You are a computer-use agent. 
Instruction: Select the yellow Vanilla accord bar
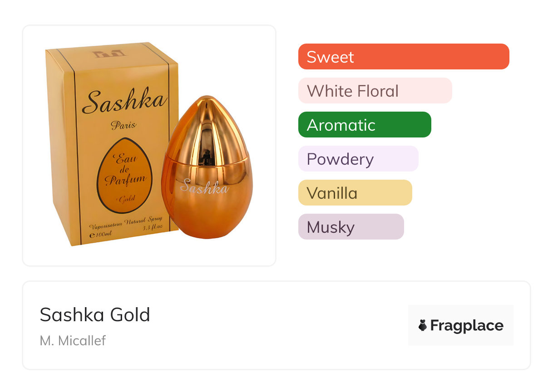coord(355,193)
